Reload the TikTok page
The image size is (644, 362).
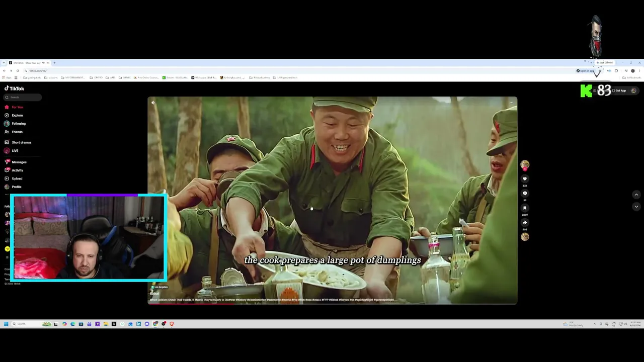pos(18,71)
